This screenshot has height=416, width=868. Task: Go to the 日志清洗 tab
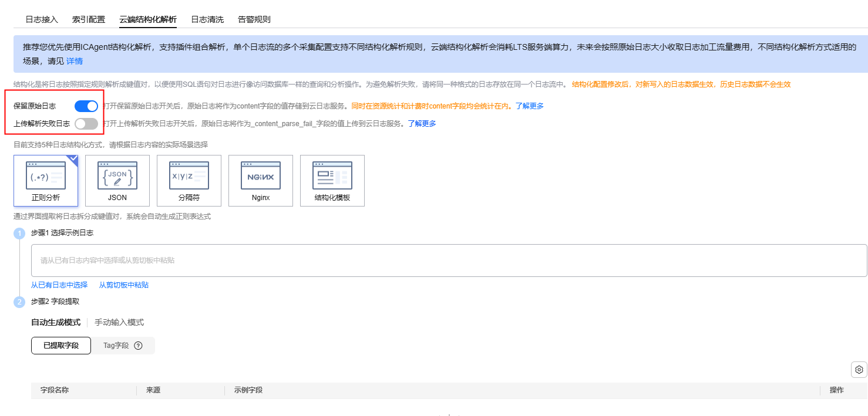pos(207,19)
